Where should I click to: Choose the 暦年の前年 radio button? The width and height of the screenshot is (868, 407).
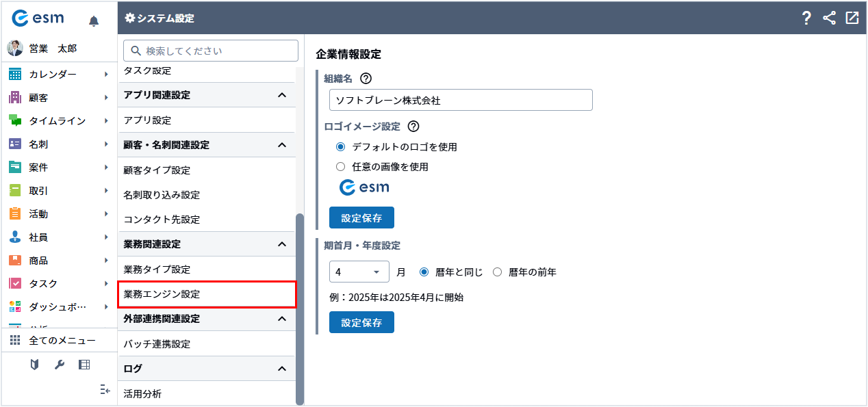[498, 272]
